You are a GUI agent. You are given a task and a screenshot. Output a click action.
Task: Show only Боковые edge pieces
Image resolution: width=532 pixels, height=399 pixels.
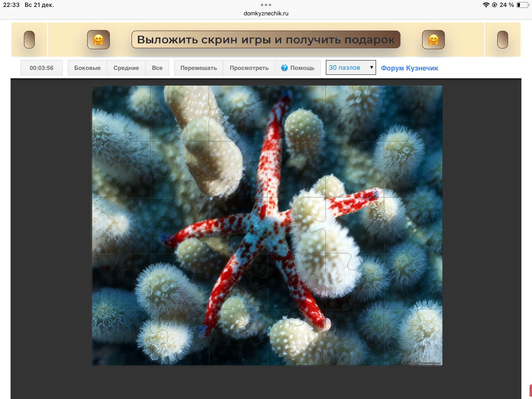(87, 68)
